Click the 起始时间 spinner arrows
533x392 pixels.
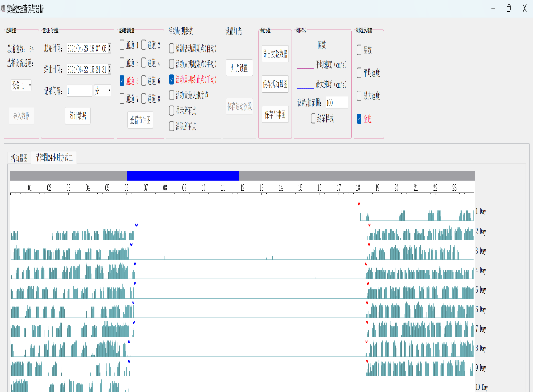[x=109, y=49]
